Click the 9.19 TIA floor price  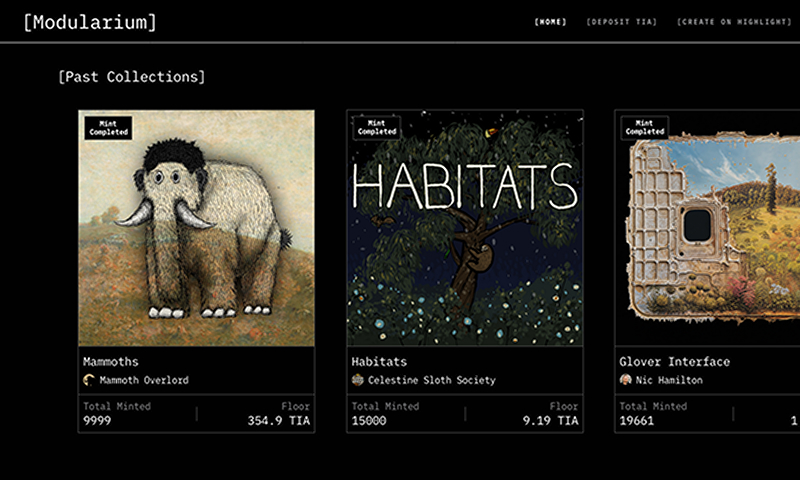(x=551, y=421)
